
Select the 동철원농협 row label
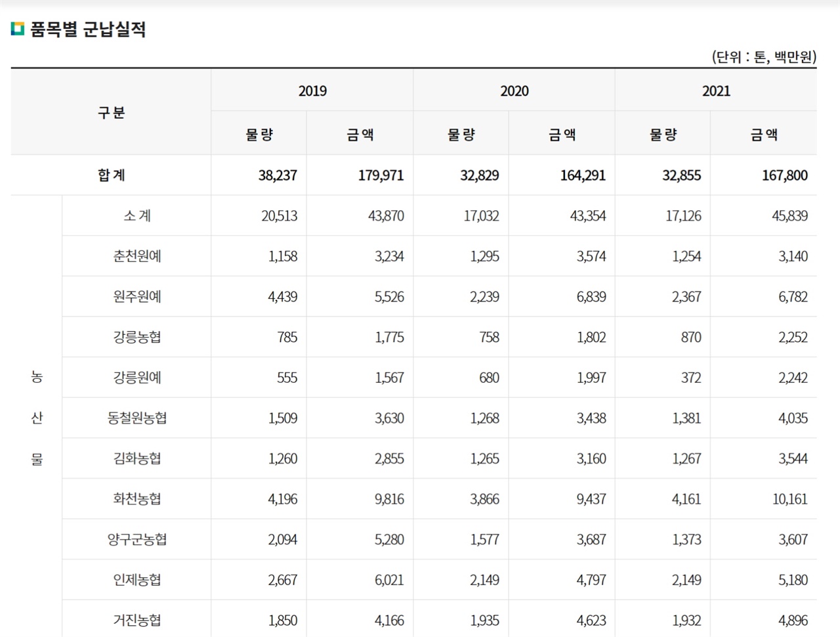coord(137,418)
